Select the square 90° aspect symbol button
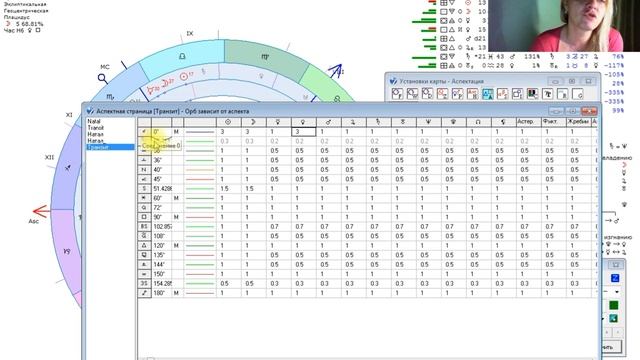Image resolution: width=640 pixels, height=360 pixels. point(144,217)
